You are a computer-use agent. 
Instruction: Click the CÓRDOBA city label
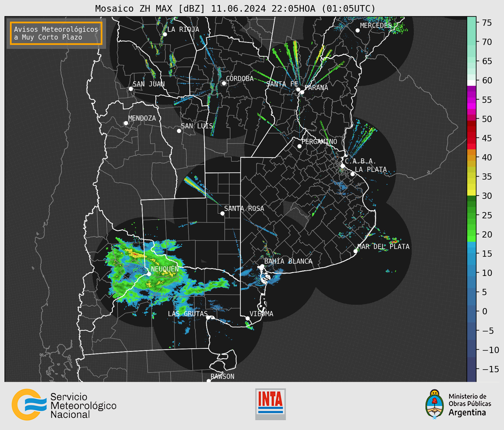click(x=240, y=78)
